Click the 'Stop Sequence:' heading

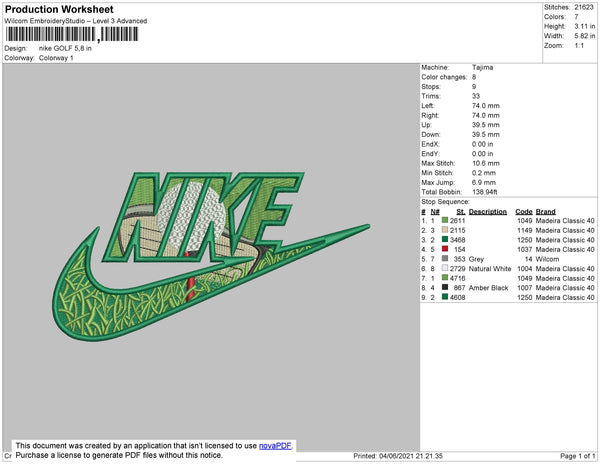[x=445, y=202]
